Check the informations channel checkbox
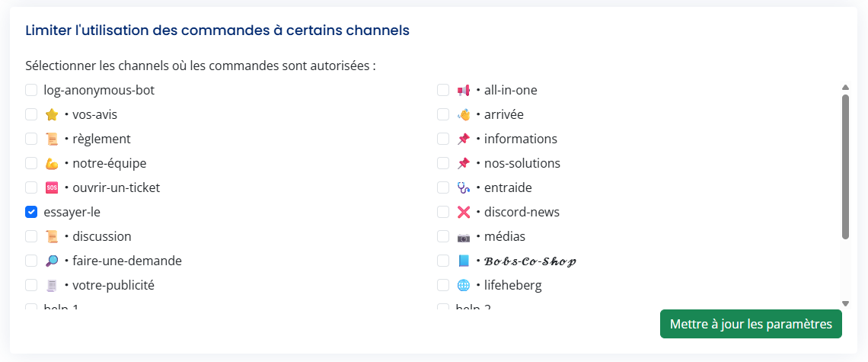868x362 pixels. point(443,139)
